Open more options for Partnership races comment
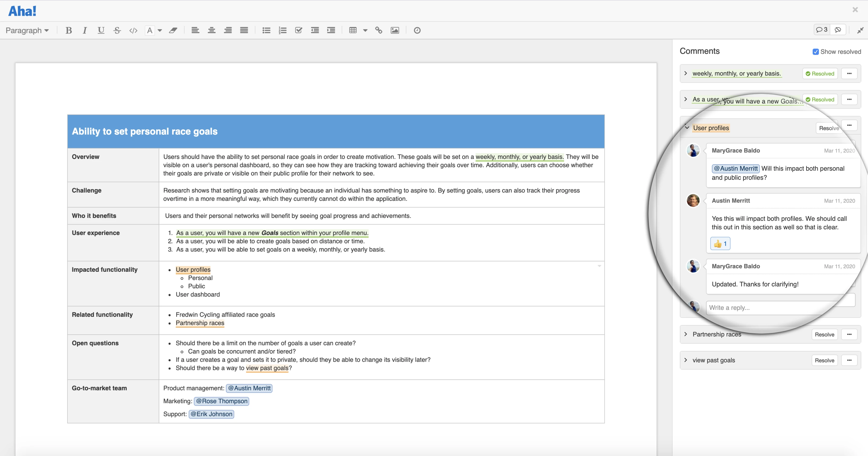This screenshot has width=868, height=456. 849,334
